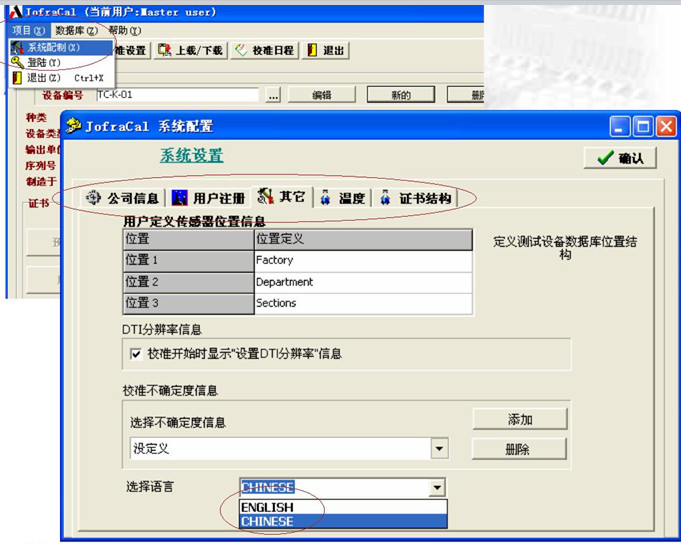This screenshot has height=544, width=681.
Task: Click the 用户注册 tab icon
Action: (179, 198)
